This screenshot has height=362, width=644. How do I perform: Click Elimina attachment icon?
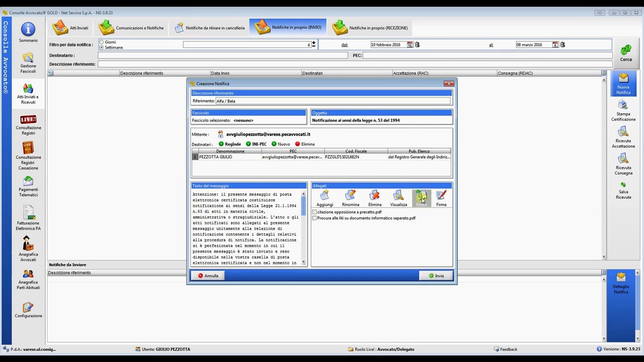[375, 198]
